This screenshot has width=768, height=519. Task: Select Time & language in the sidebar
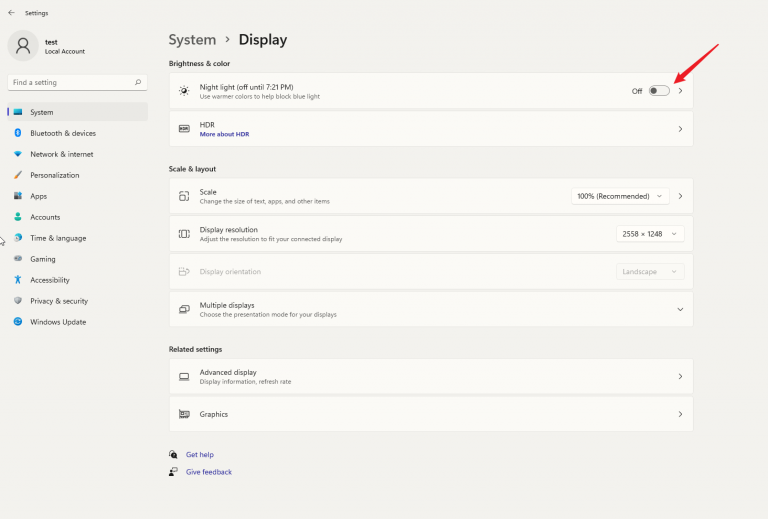(x=57, y=238)
